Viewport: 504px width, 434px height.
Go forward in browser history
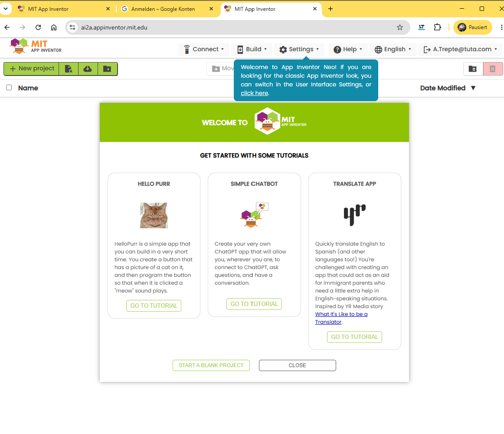click(x=22, y=27)
